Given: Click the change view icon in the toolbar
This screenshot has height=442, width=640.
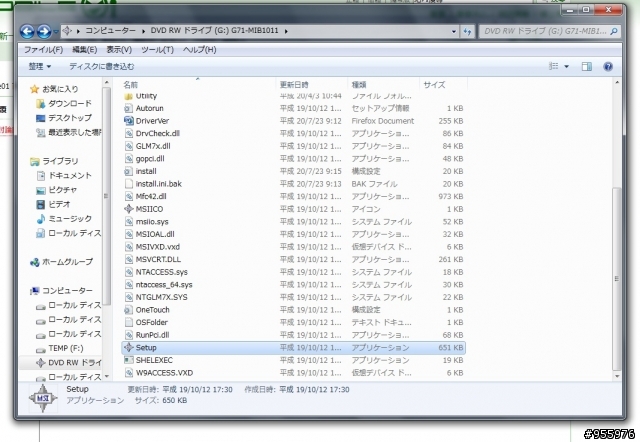Looking at the screenshot, I should (553, 66).
